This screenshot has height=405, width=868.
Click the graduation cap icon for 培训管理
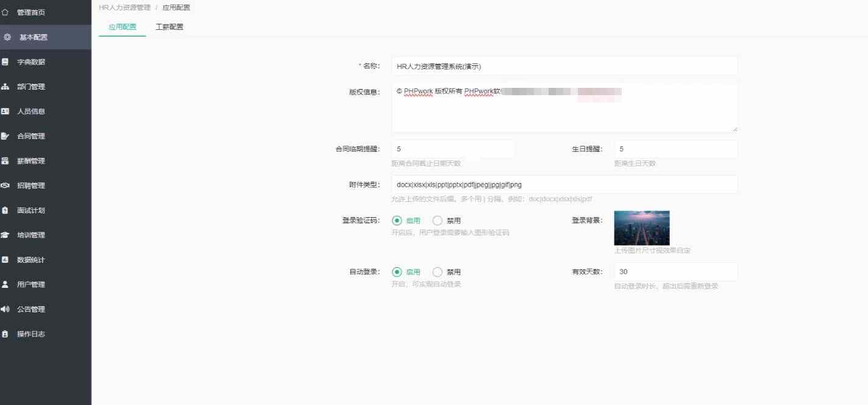pyautogui.click(x=5, y=235)
